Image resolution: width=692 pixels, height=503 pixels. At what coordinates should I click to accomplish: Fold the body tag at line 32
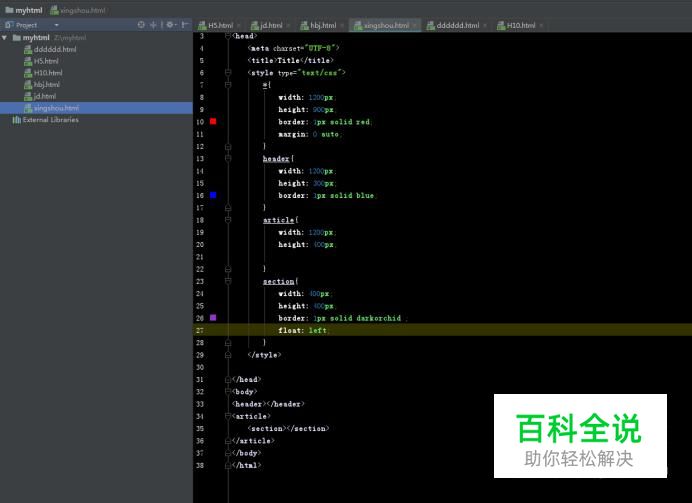click(228, 391)
